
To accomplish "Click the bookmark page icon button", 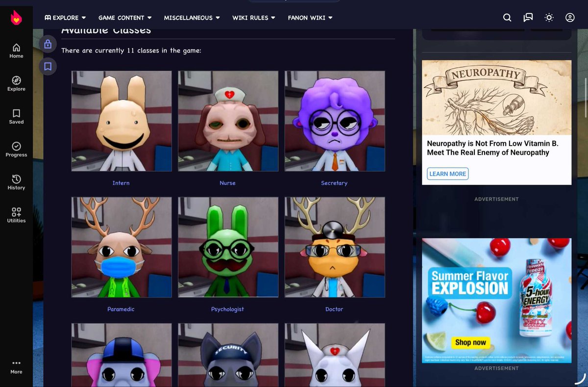I will pos(48,66).
